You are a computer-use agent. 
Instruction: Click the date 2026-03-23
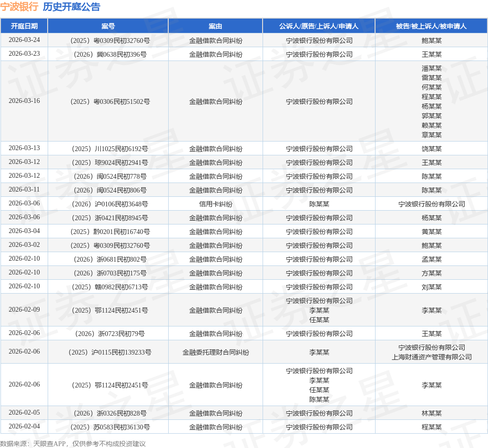click(x=24, y=53)
